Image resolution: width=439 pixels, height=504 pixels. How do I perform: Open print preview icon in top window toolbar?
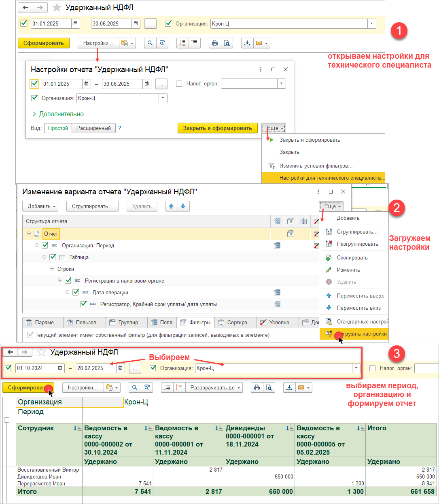coord(227,43)
